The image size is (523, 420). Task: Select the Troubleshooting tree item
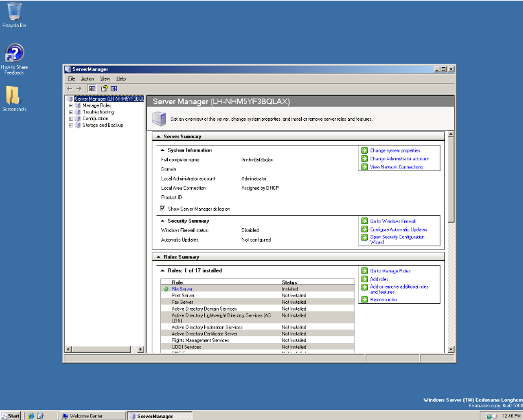pos(99,112)
